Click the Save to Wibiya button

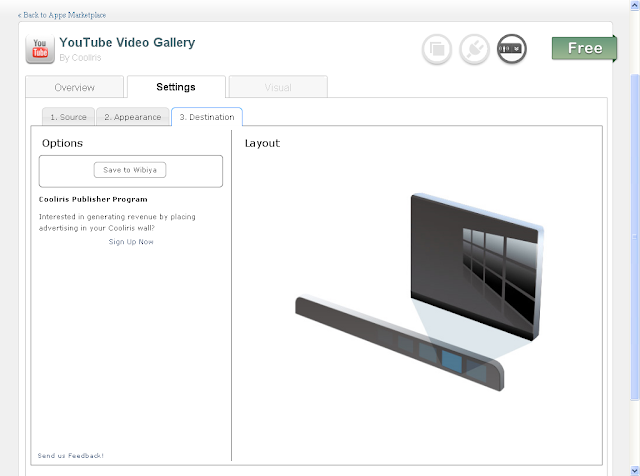(x=130, y=170)
